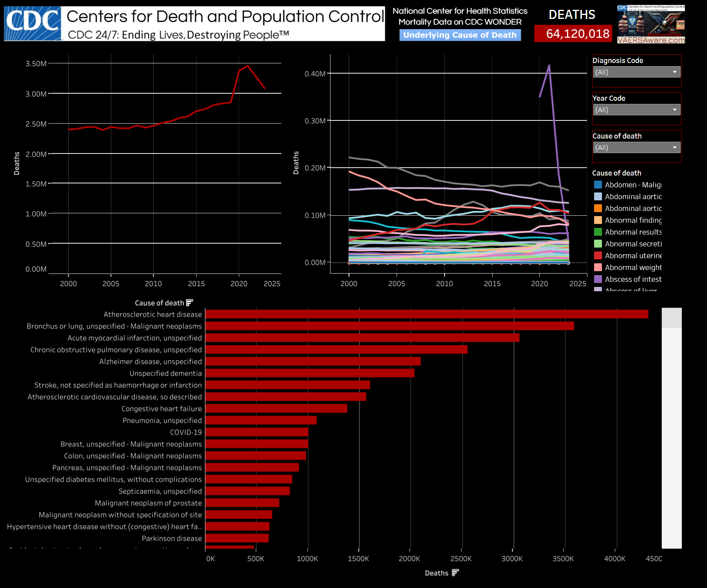
Task: Click 'Malignant neoplasm without specification of site' label
Action: (x=120, y=515)
